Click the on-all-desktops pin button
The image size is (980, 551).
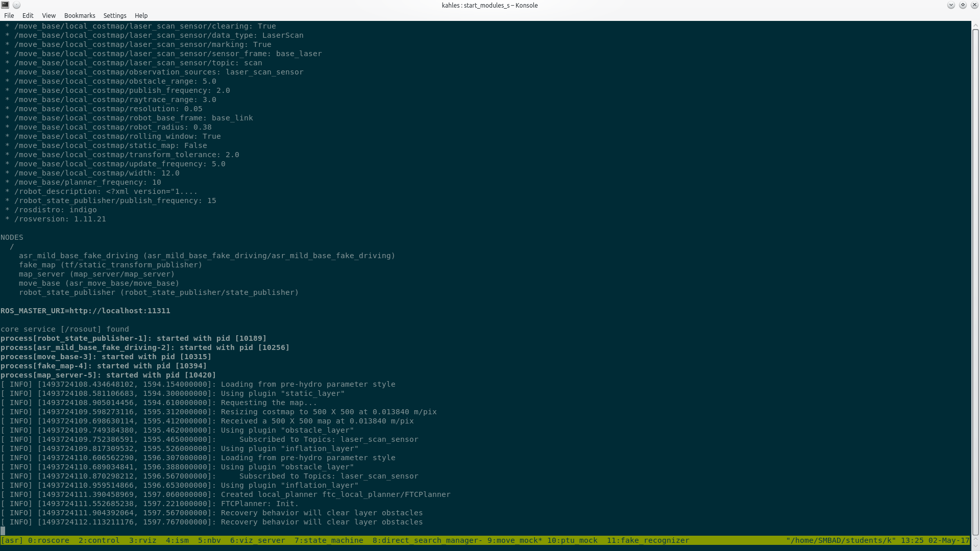(16, 5)
